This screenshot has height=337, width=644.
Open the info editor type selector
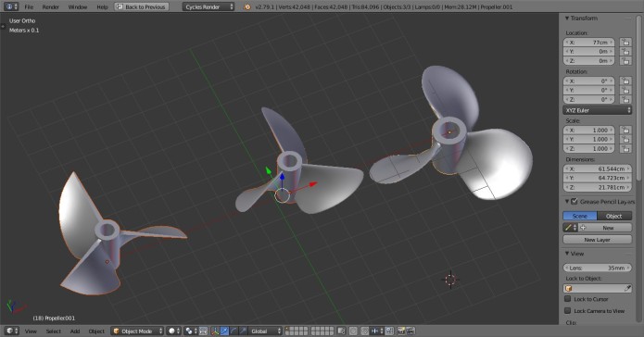coord(10,7)
